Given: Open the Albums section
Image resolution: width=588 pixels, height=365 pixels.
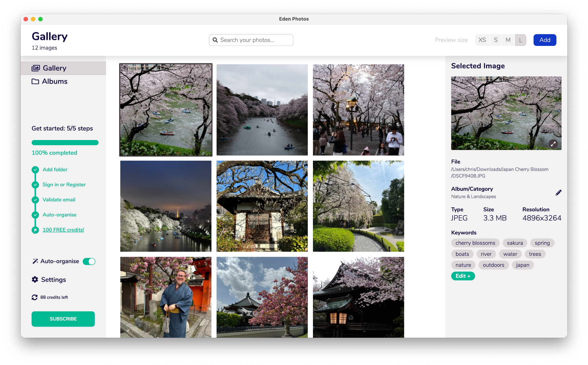Looking at the screenshot, I should pyautogui.click(x=55, y=81).
